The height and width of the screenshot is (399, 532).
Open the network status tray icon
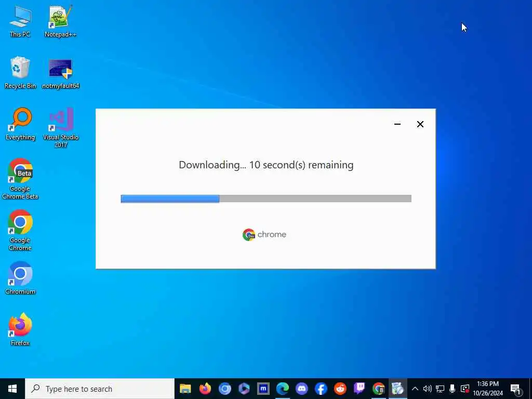point(440,389)
